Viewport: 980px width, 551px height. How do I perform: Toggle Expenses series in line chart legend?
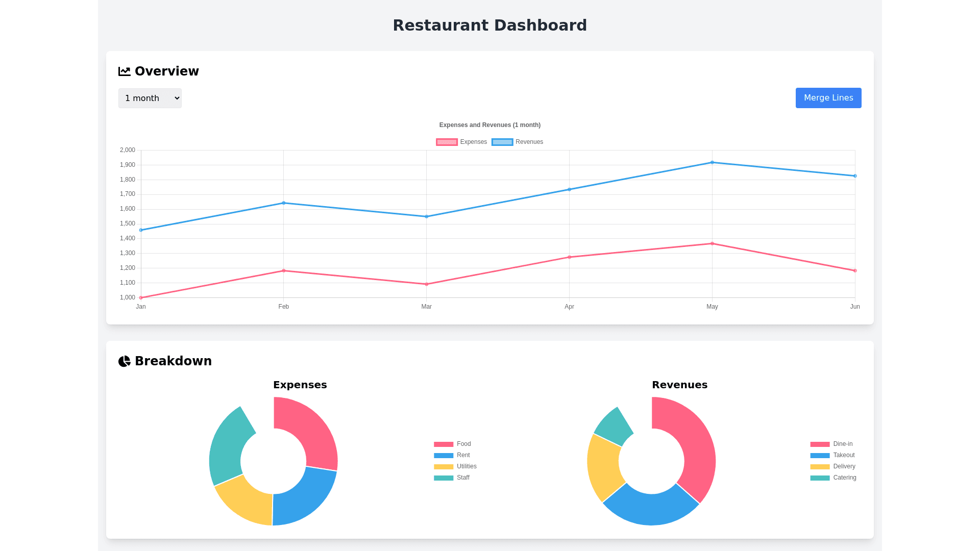(461, 142)
